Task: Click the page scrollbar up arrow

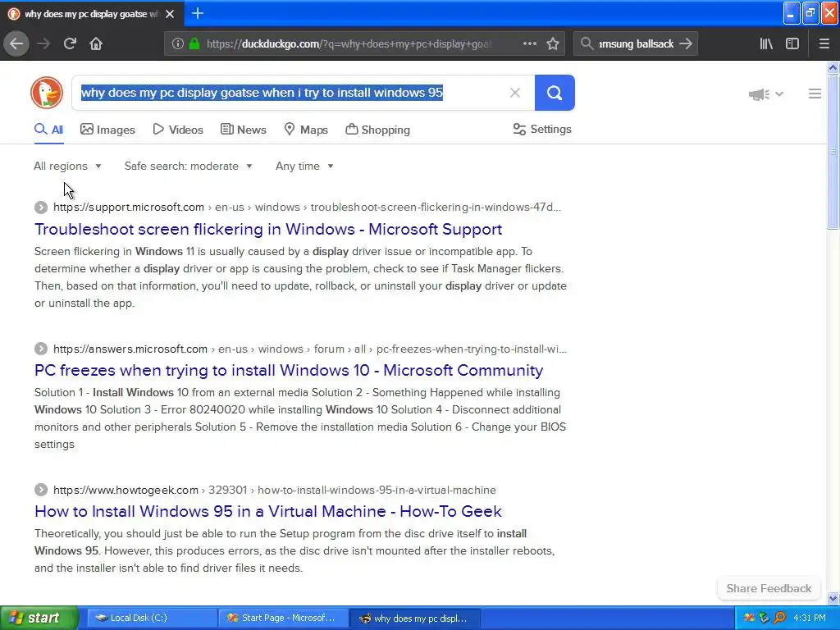Action: pyautogui.click(x=833, y=67)
